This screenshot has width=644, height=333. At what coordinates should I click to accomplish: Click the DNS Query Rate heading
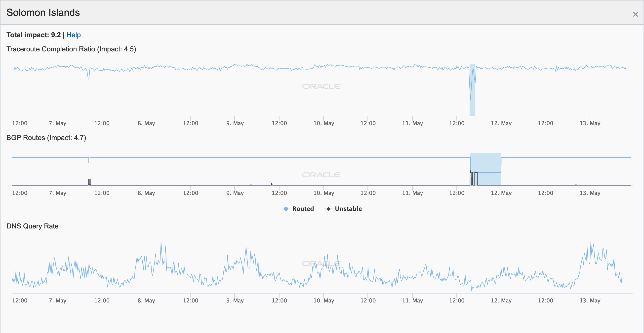pos(33,226)
